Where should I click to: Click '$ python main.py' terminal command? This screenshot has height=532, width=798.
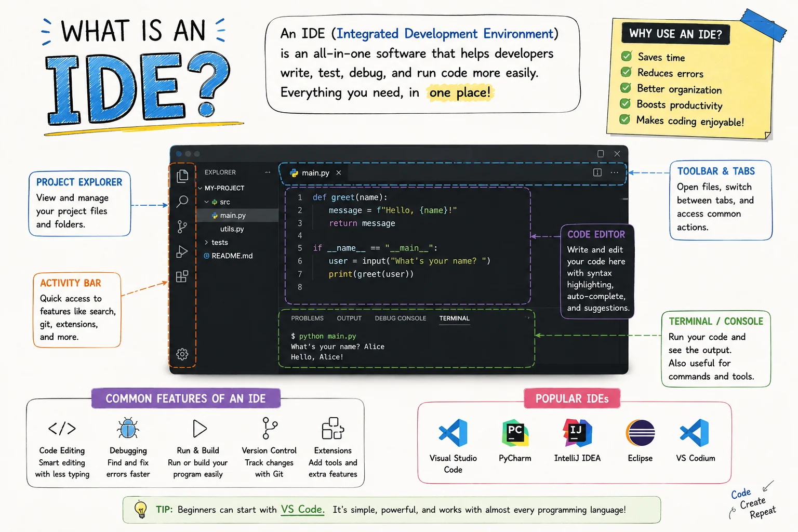point(323,336)
